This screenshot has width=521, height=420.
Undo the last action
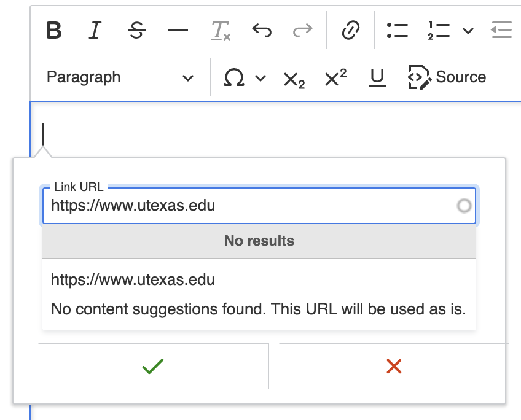click(262, 30)
